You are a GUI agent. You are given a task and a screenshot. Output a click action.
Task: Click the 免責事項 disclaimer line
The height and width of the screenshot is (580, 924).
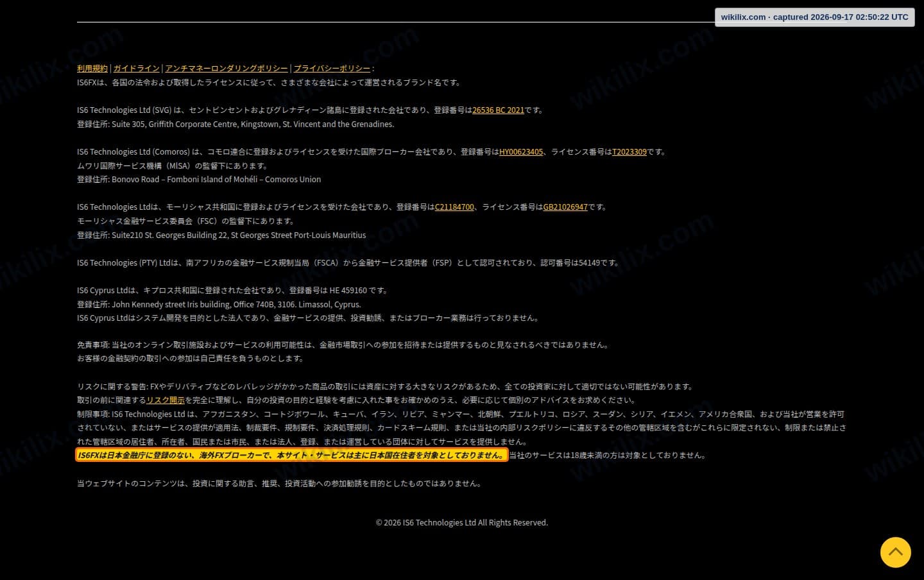pos(343,345)
